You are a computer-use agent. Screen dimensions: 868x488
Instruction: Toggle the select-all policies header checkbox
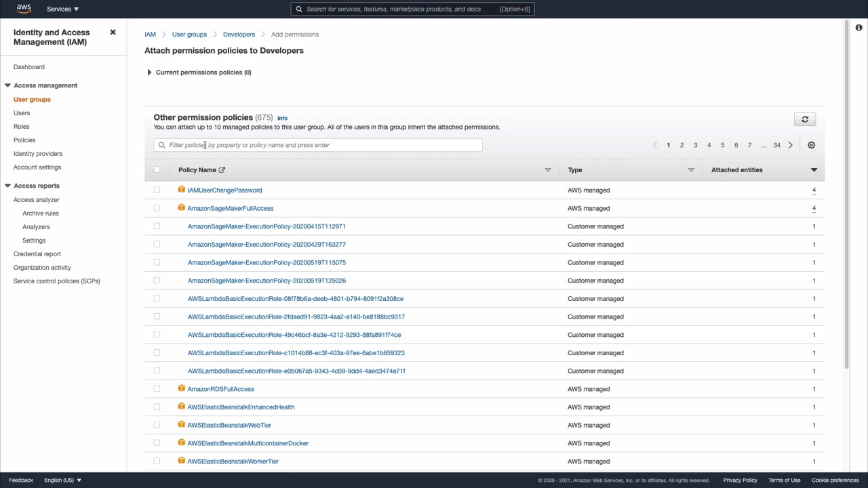pyautogui.click(x=157, y=170)
